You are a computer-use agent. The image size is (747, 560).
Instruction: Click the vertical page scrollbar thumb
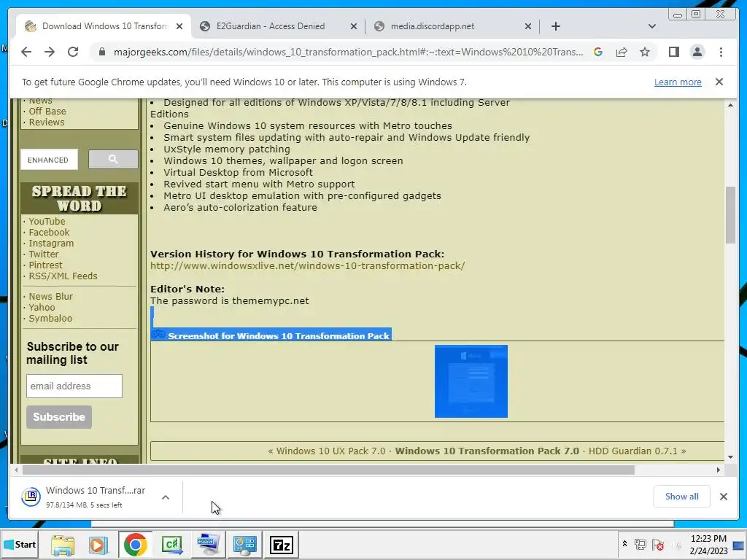pos(730,215)
